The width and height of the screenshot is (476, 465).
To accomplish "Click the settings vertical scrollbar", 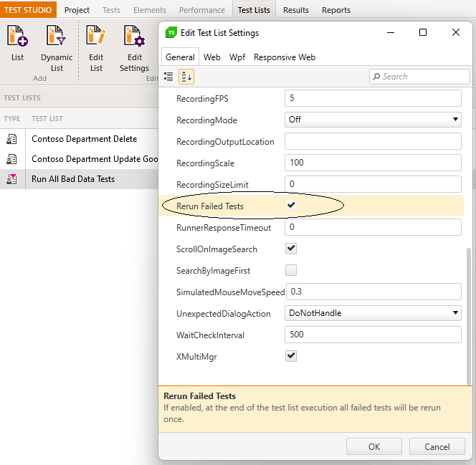I will coord(469,316).
